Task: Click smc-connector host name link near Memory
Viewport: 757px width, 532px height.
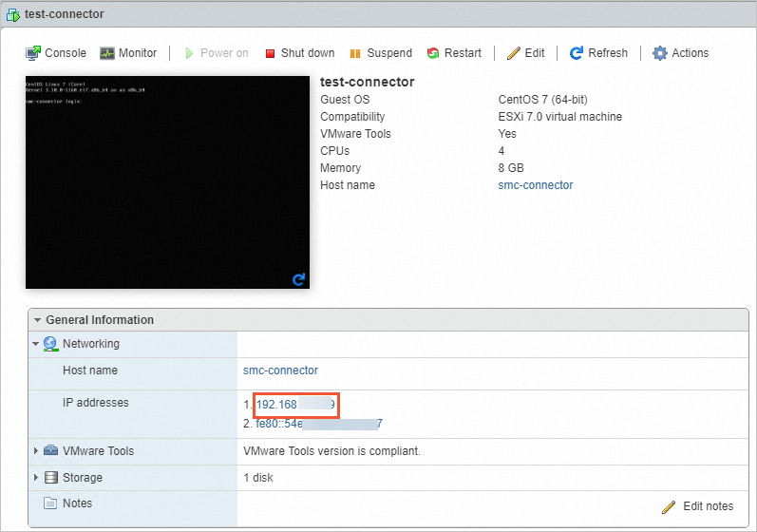Action: point(536,185)
